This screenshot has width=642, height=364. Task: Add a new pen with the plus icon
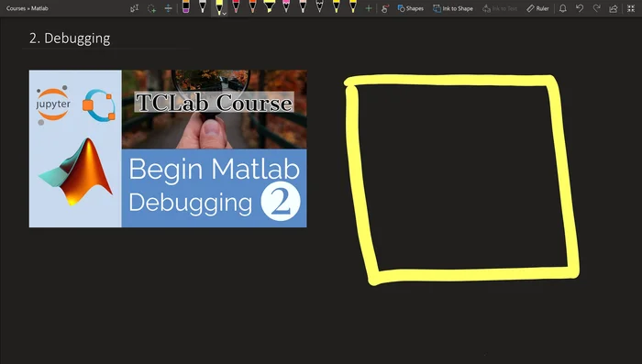[x=369, y=8]
